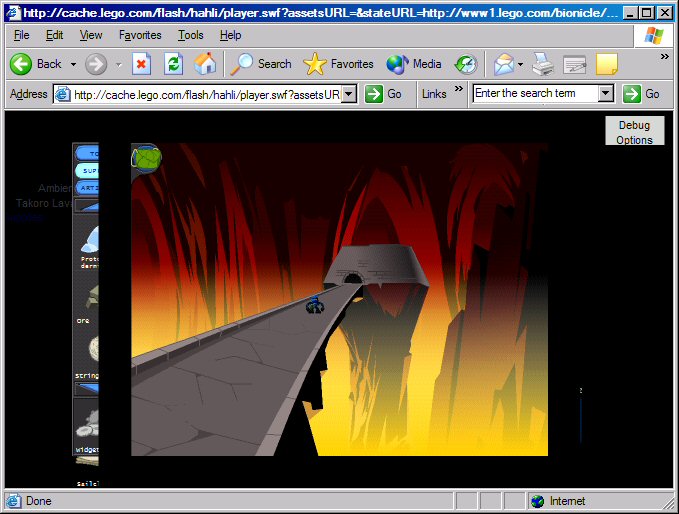Select the string inventory item

(88, 356)
